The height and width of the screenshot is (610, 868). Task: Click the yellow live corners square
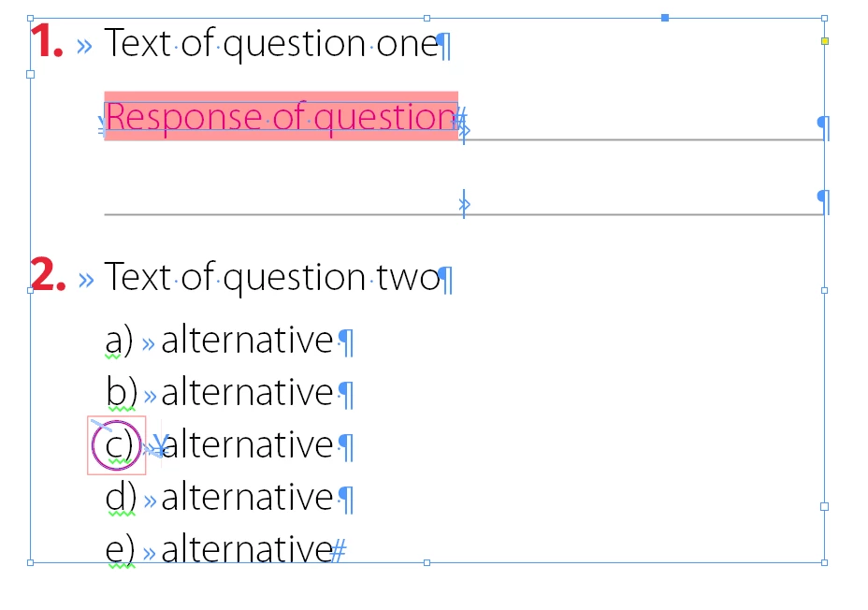824,41
